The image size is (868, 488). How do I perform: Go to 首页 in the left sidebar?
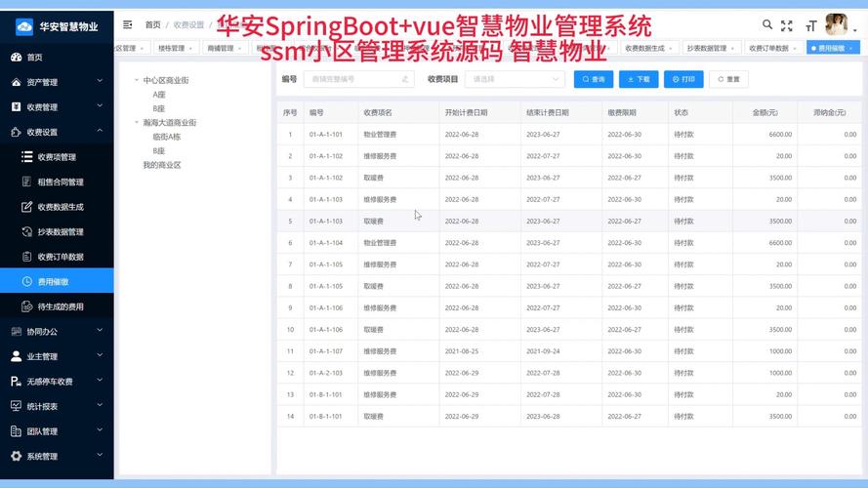pyautogui.click(x=35, y=58)
